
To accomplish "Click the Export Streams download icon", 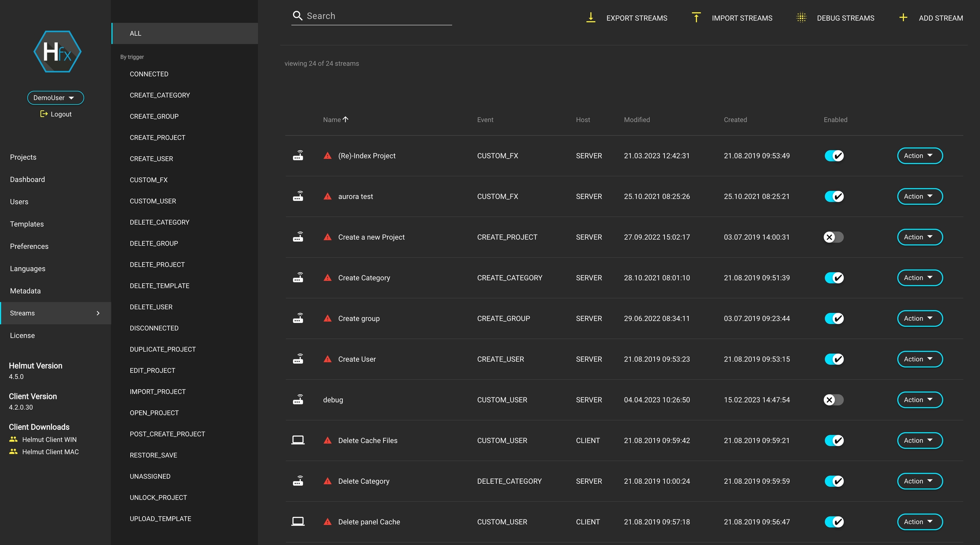I will [x=590, y=17].
